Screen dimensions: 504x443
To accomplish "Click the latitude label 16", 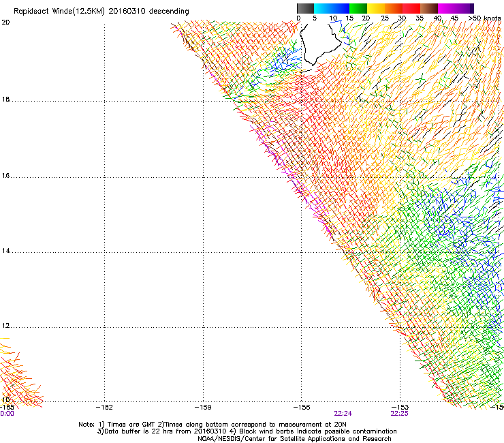I will coord(5,176).
